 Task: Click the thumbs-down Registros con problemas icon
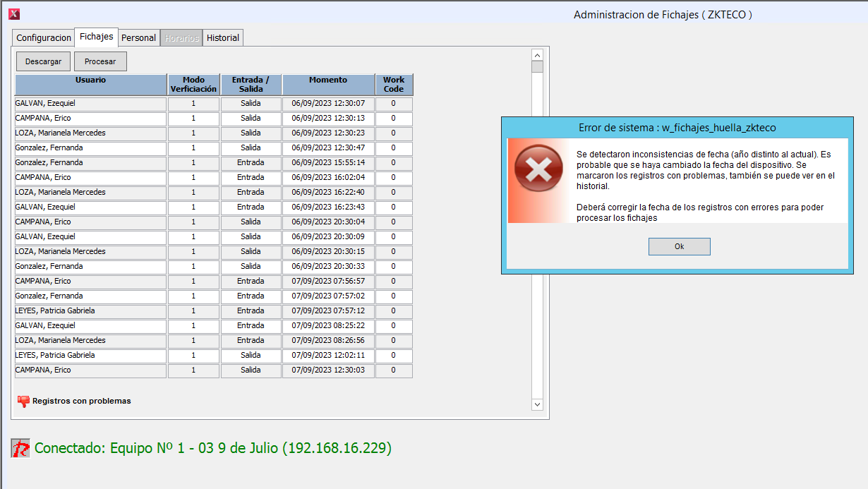point(23,401)
